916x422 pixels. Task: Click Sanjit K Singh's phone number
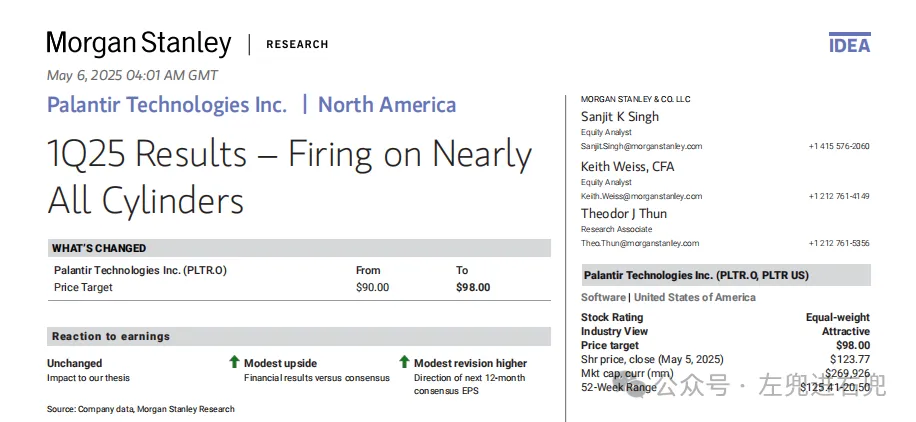(838, 146)
